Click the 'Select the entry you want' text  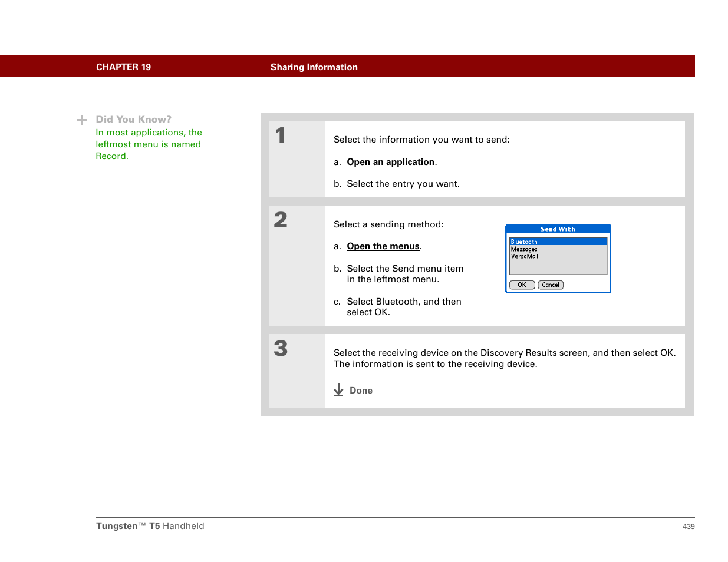403,184
